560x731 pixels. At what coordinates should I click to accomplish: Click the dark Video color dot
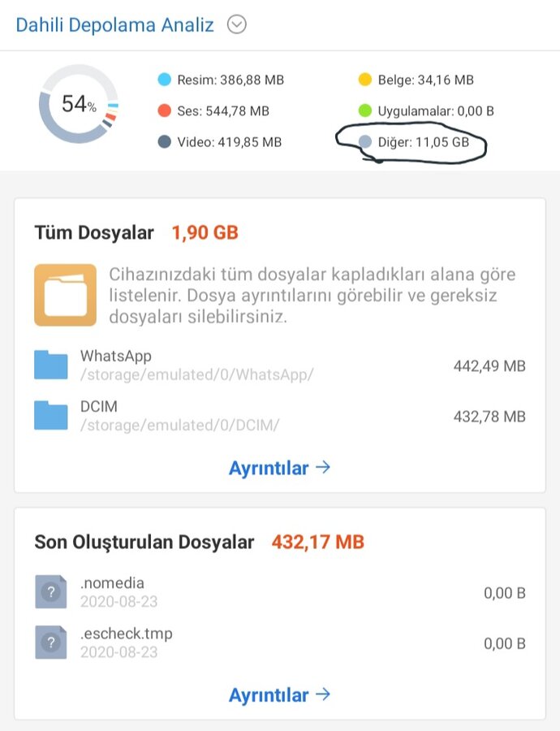165,142
